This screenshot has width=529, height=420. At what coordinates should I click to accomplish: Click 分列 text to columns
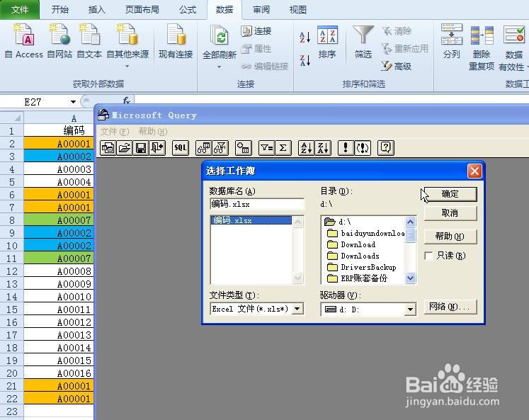pyautogui.click(x=451, y=41)
